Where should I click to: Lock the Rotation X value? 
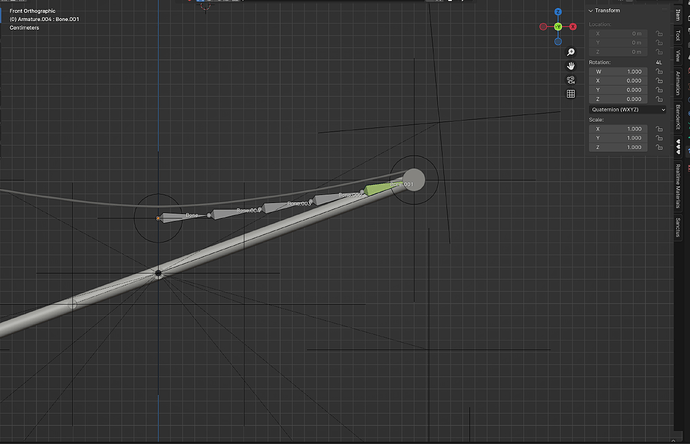[x=659, y=81]
